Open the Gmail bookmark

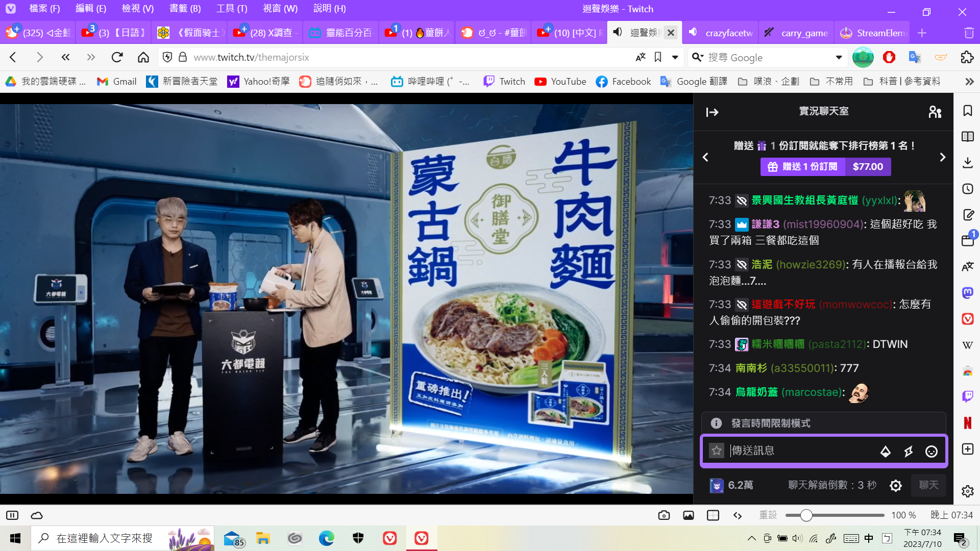tap(117, 82)
